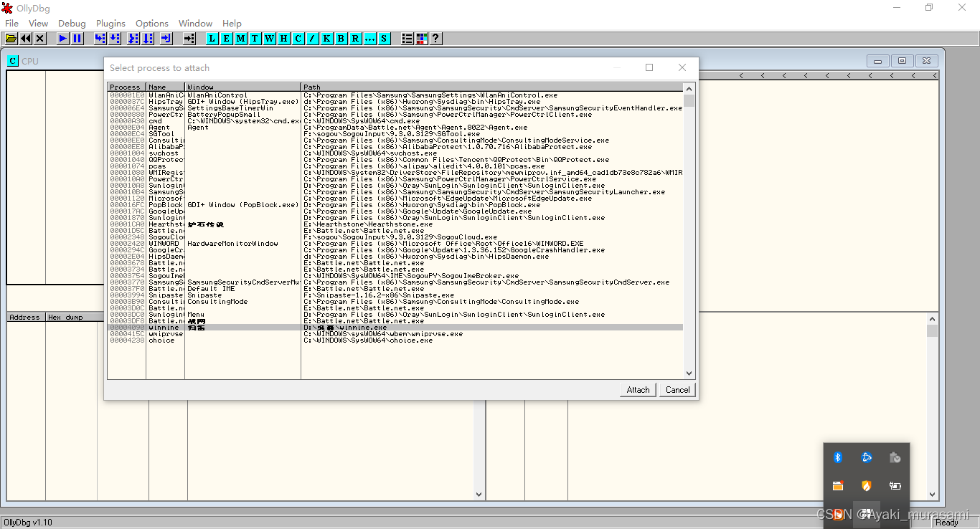Open Debugging options list icon
The image size is (980, 529).
(x=407, y=39)
